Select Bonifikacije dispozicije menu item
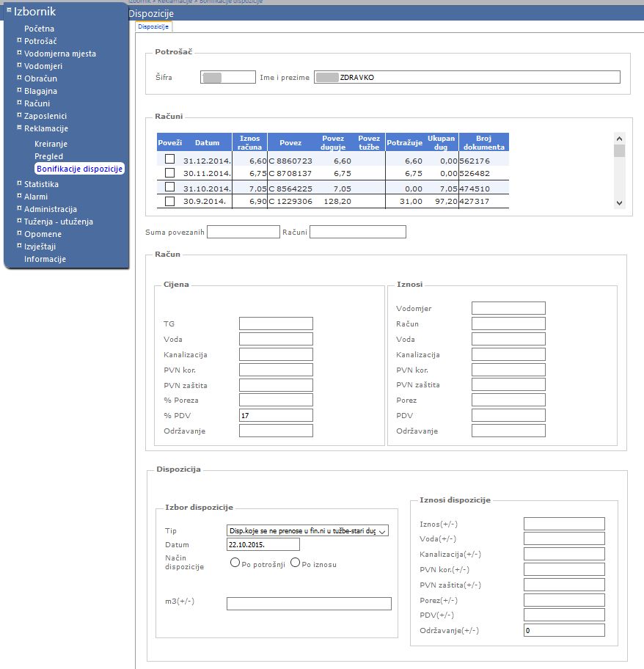Viewport: 644px width, 669px height. pyautogui.click(x=79, y=169)
